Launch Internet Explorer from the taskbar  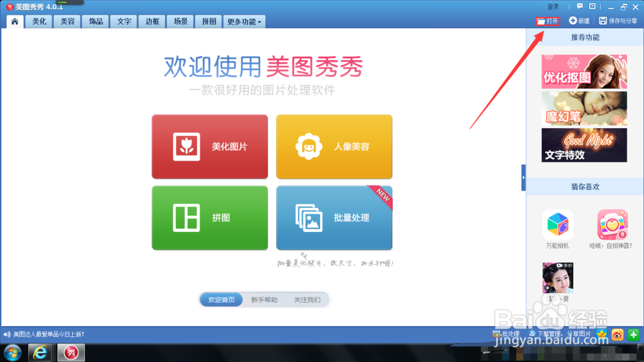(x=40, y=352)
